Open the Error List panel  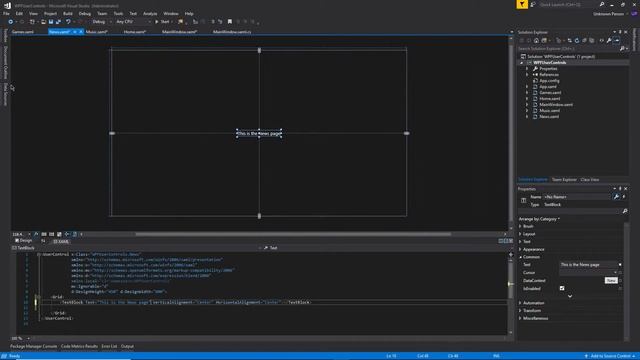coord(109,347)
